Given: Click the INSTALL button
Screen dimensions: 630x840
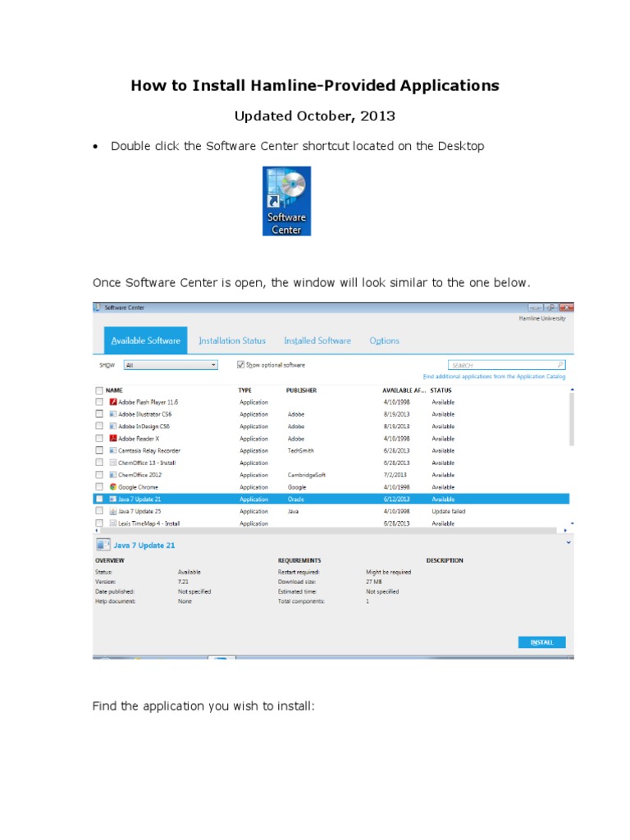Looking at the screenshot, I should (x=541, y=641).
